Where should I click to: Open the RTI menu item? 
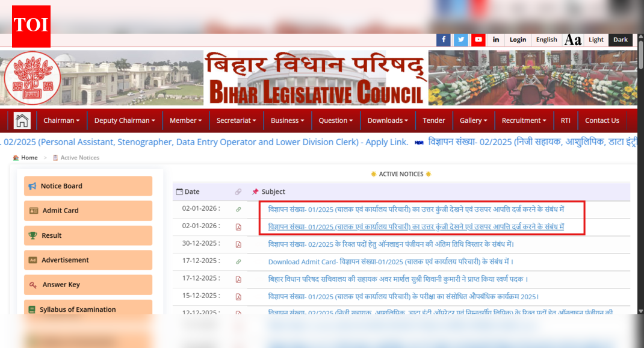point(565,120)
